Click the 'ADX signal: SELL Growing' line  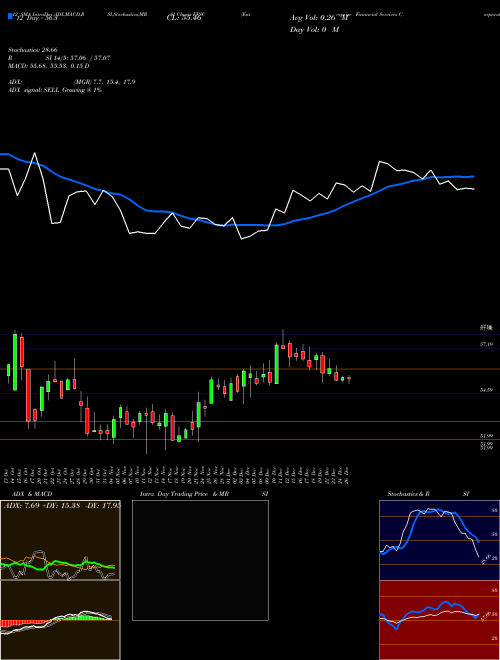(x=55, y=90)
